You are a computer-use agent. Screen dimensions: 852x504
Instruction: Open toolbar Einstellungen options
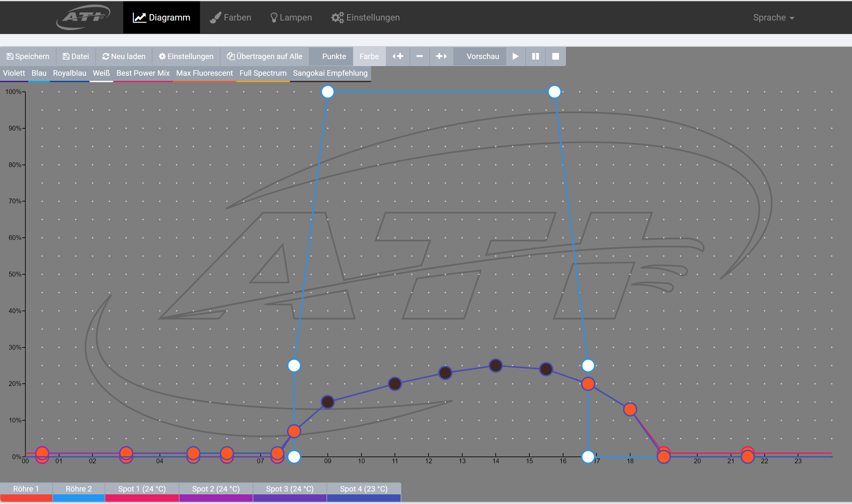pyautogui.click(x=186, y=56)
